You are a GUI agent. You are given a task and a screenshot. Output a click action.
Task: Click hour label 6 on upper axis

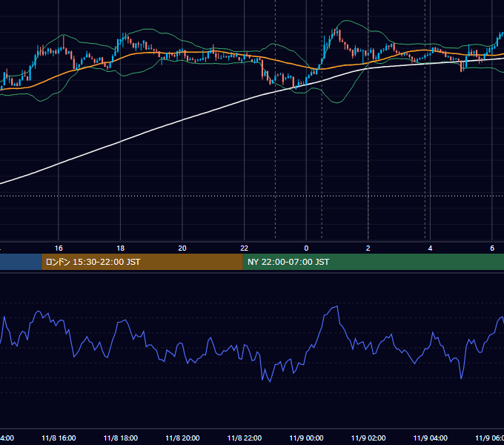pos(492,248)
